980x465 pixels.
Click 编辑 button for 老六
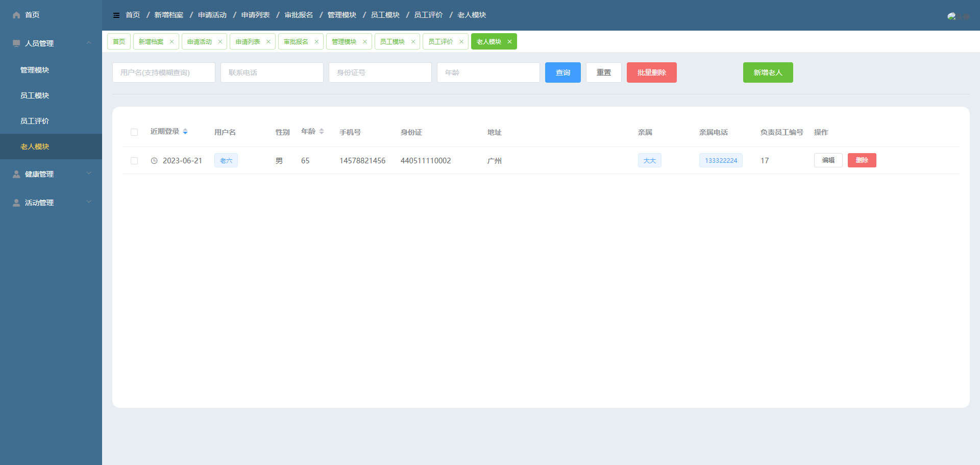pyautogui.click(x=828, y=160)
